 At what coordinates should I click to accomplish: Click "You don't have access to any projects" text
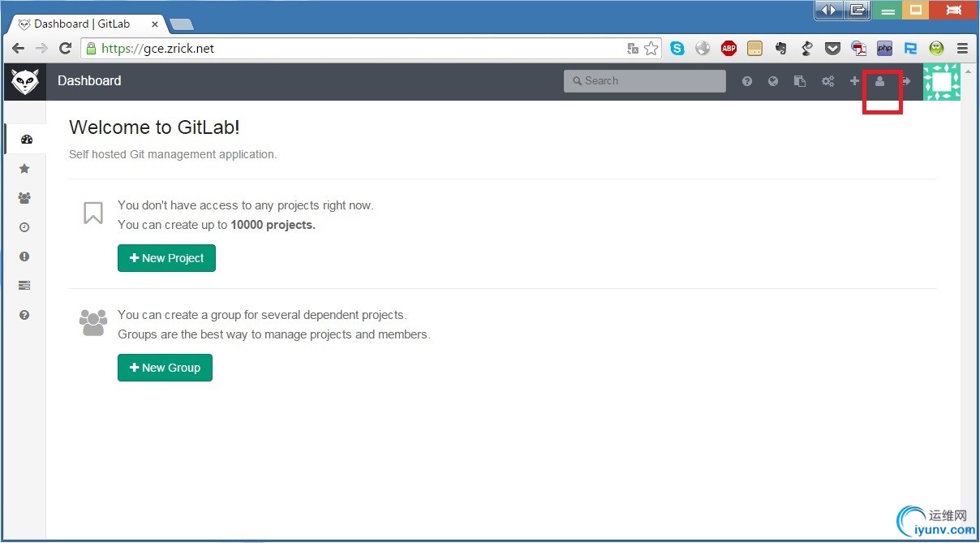[246, 205]
